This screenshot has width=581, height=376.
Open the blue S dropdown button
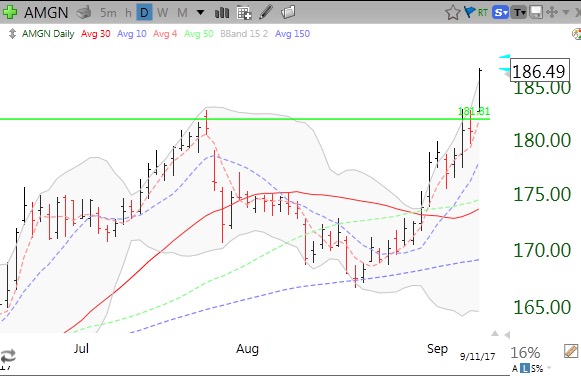[500, 13]
